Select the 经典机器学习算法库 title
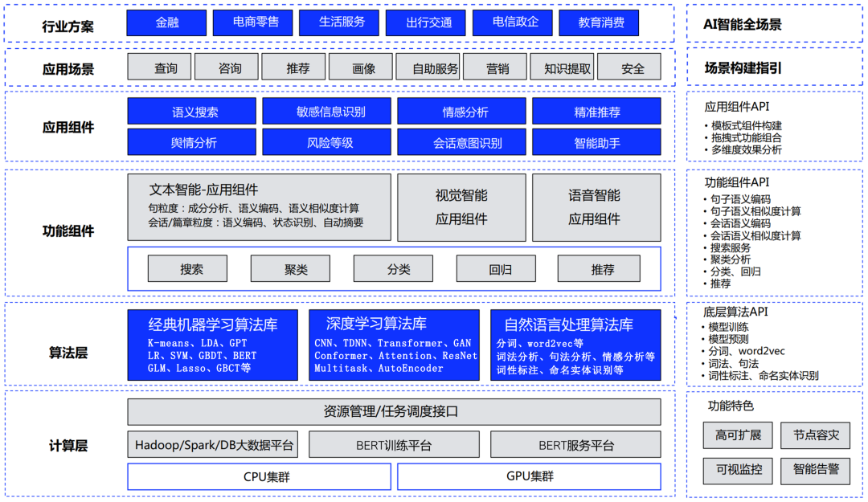The image size is (868, 502). pos(212,324)
